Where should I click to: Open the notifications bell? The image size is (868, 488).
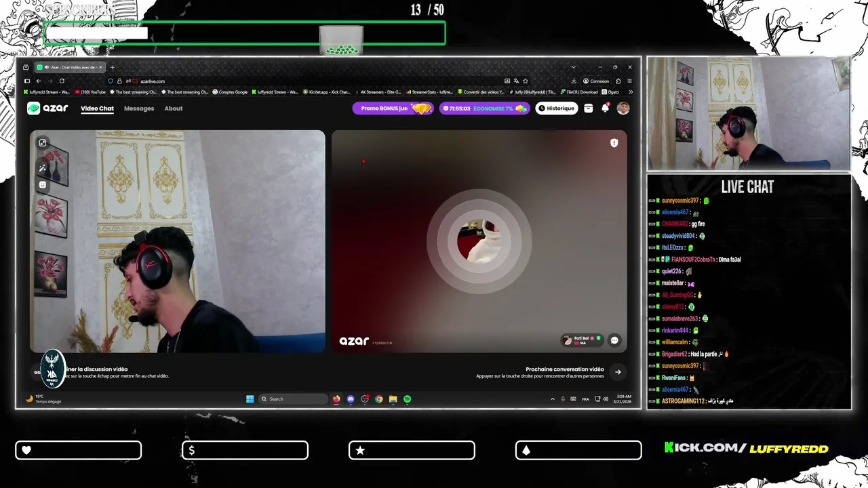606,108
